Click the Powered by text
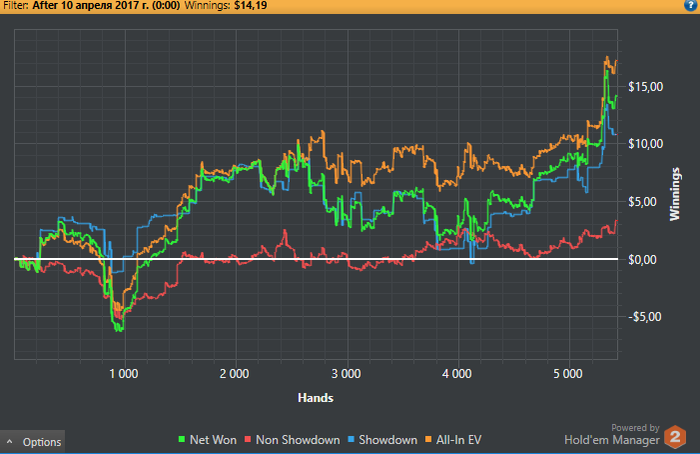Image resolution: width=700 pixels, height=454 pixels. pyautogui.click(x=635, y=428)
